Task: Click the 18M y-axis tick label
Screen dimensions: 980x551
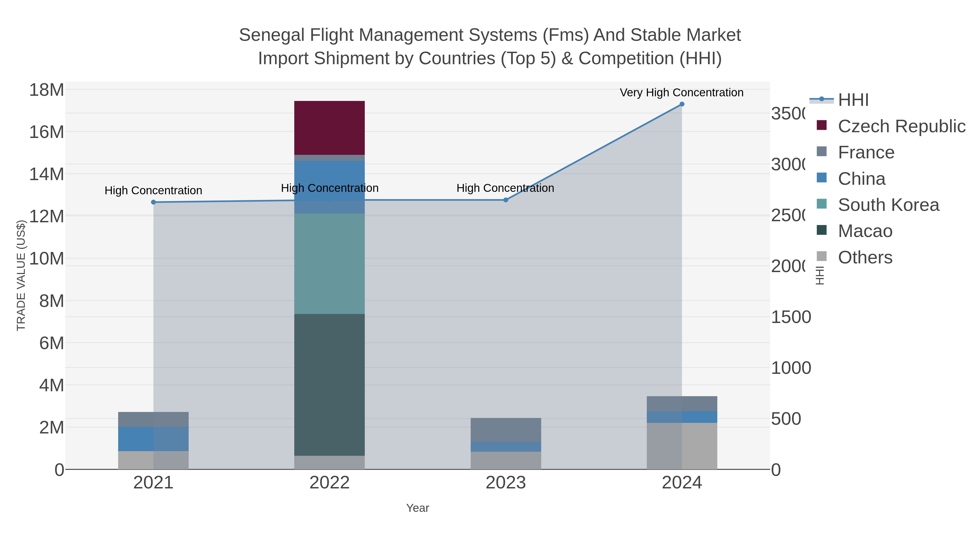Action: [x=47, y=90]
